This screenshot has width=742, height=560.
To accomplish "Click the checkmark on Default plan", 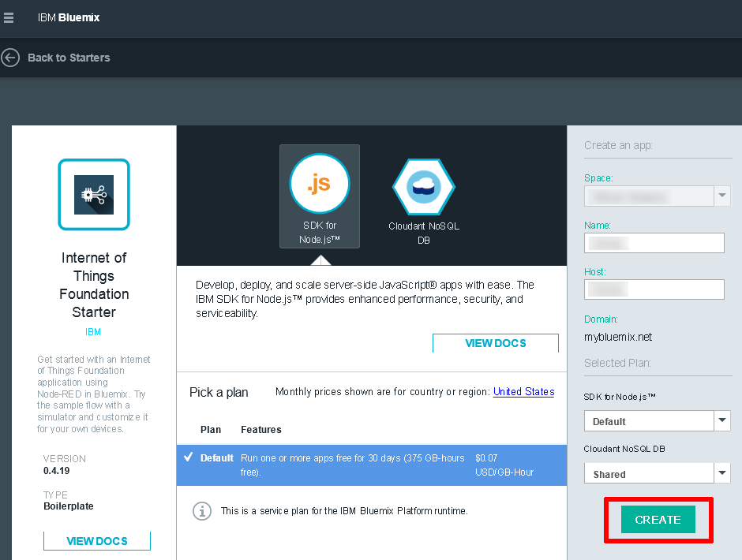I will 188,457.
